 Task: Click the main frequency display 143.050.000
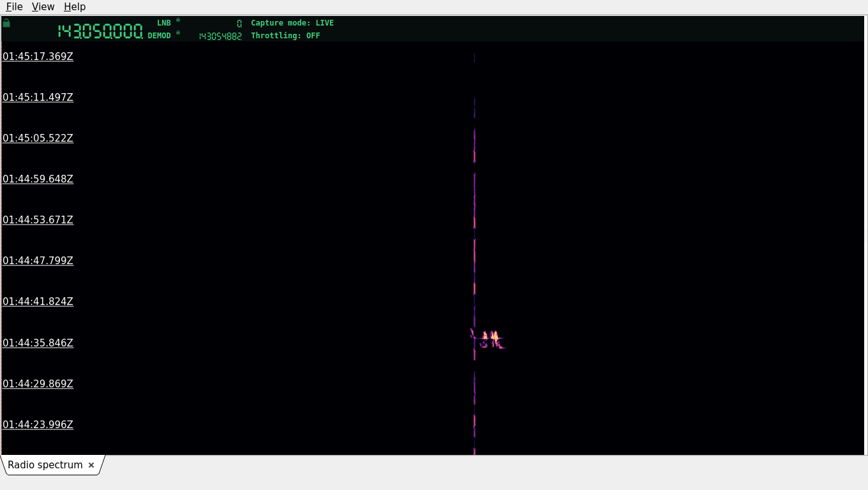[100, 31]
